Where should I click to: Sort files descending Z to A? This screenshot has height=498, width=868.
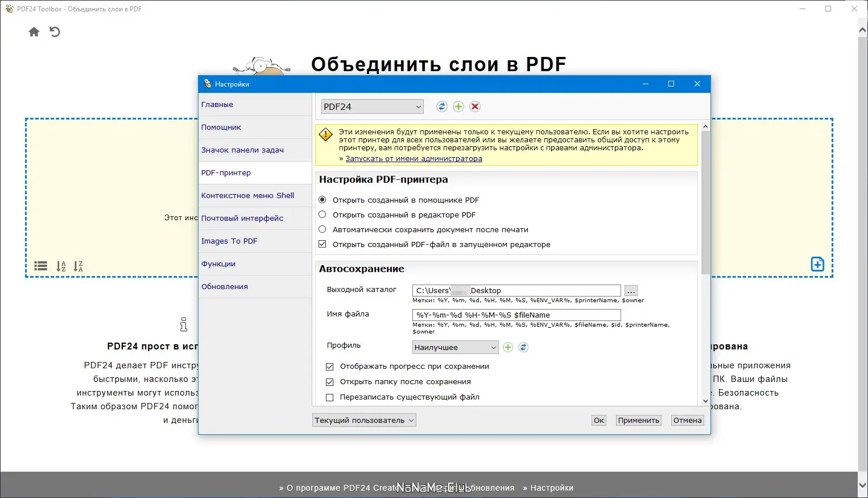78,266
